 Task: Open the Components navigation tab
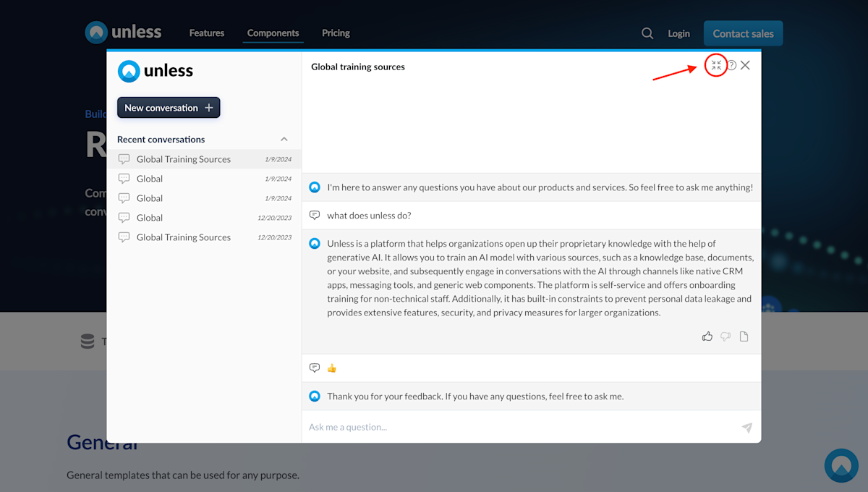click(x=273, y=33)
